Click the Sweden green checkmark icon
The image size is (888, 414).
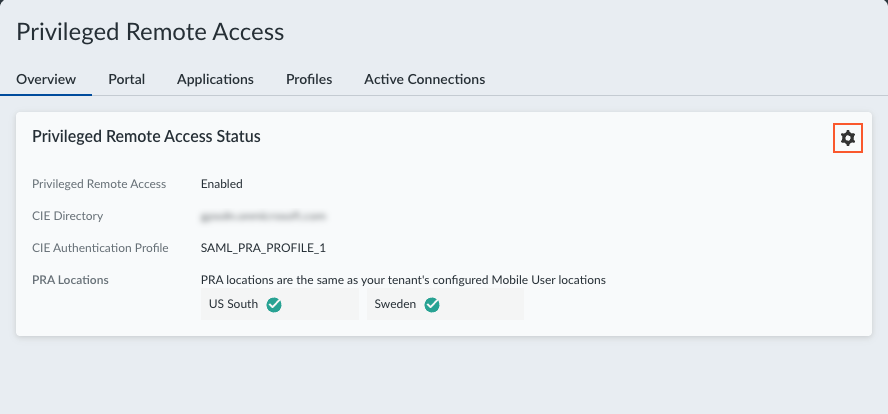point(432,305)
